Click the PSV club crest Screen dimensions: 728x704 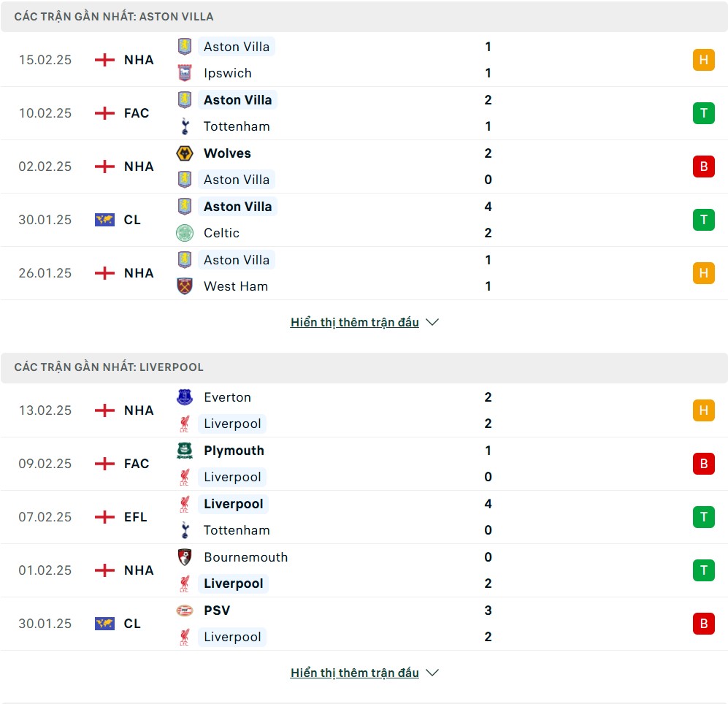(185, 611)
